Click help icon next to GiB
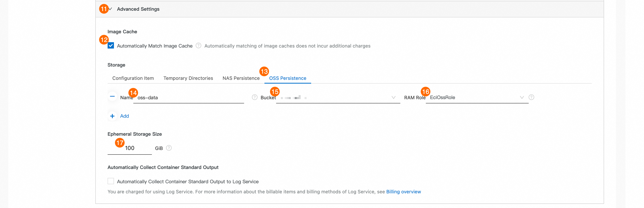The height and width of the screenshot is (208, 644). pyautogui.click(x=169, y=148)
